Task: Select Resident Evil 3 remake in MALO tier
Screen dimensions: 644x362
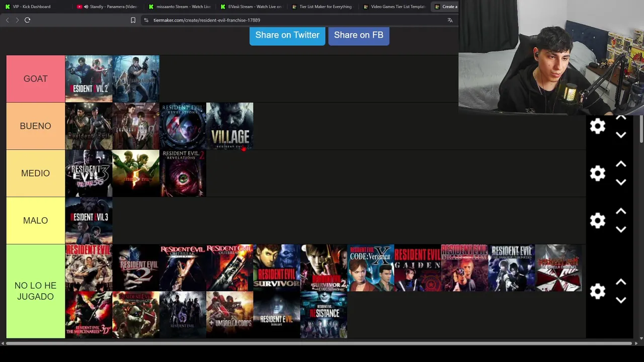Action: pos(89,221)
